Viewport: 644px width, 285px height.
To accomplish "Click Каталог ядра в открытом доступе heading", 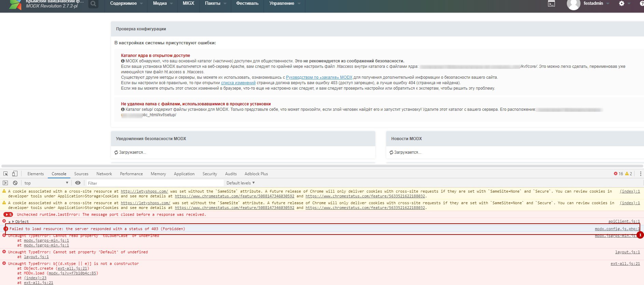I will tap(155, 56).
